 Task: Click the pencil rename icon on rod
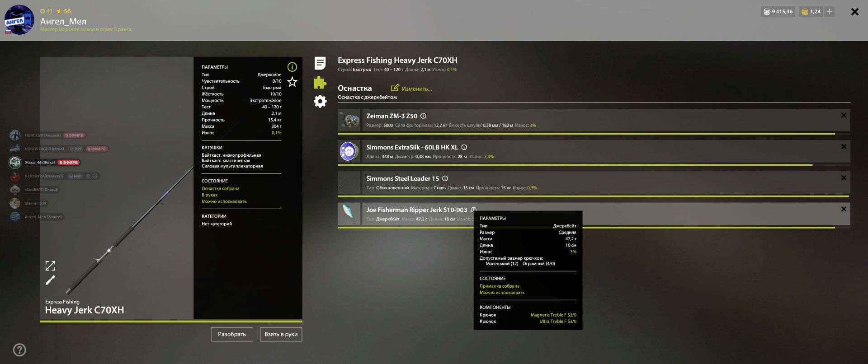click(x=50, y=280)
